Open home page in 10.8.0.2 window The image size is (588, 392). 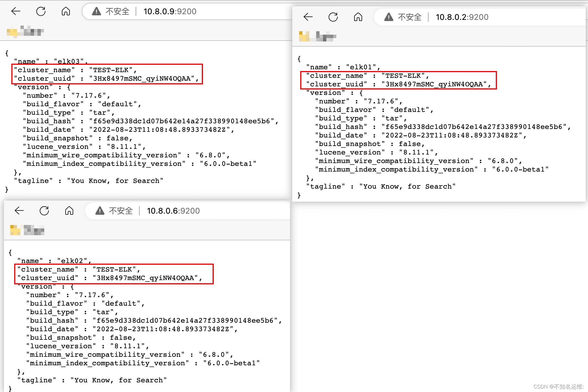coord(358,17)
